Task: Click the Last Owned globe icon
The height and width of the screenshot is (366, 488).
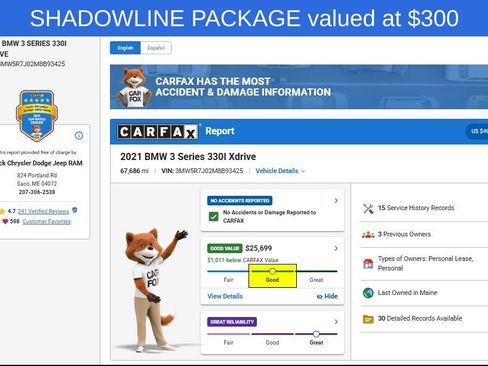Action: 368,293
